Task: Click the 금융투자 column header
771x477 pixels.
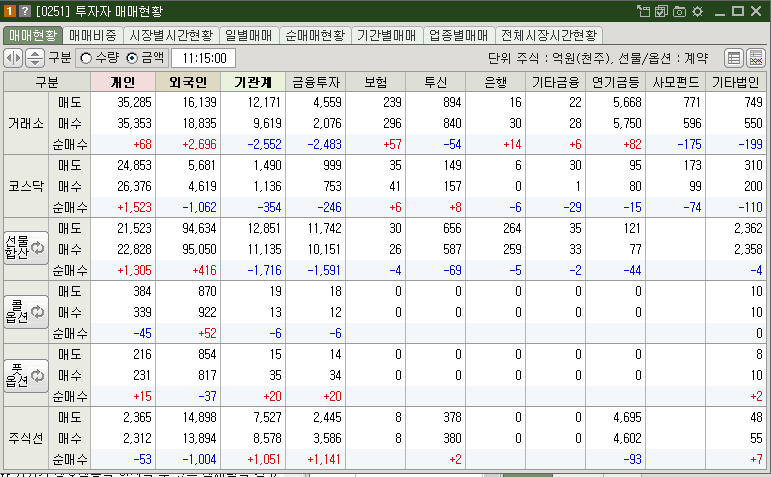Action: pyautogui.click(x=316, y=82)
